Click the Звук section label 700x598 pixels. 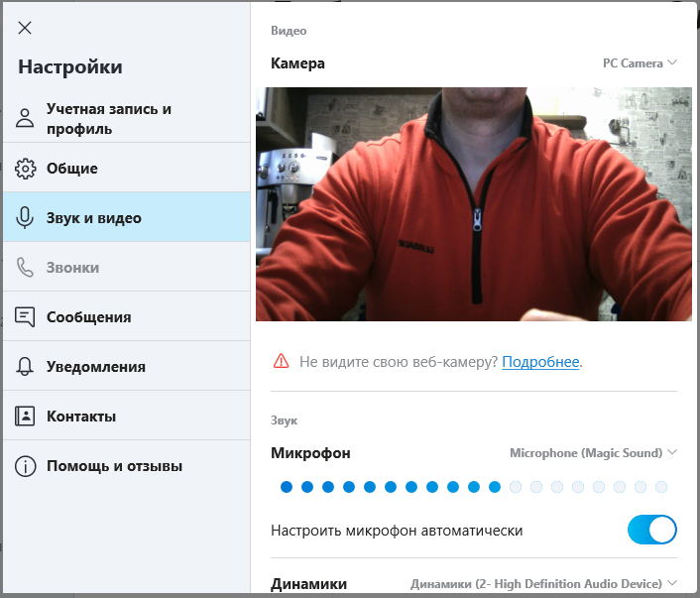pyautogui.click(x=284, y=420)
